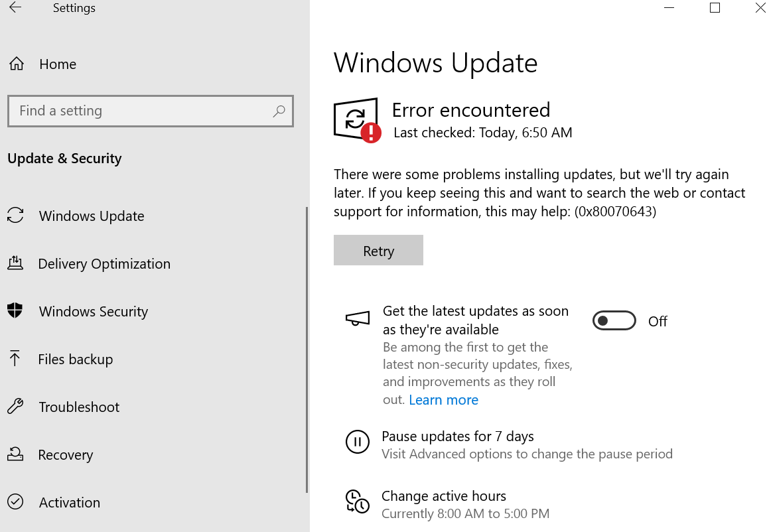Click the Windows Update sync arrows sidebar icon

[x=16, y=215]
